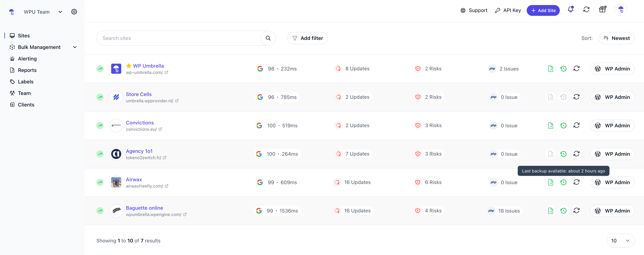The image size is (644, 255).
Task: Expand the WPU Team workspace dropdown
Action: coord(60,12)
